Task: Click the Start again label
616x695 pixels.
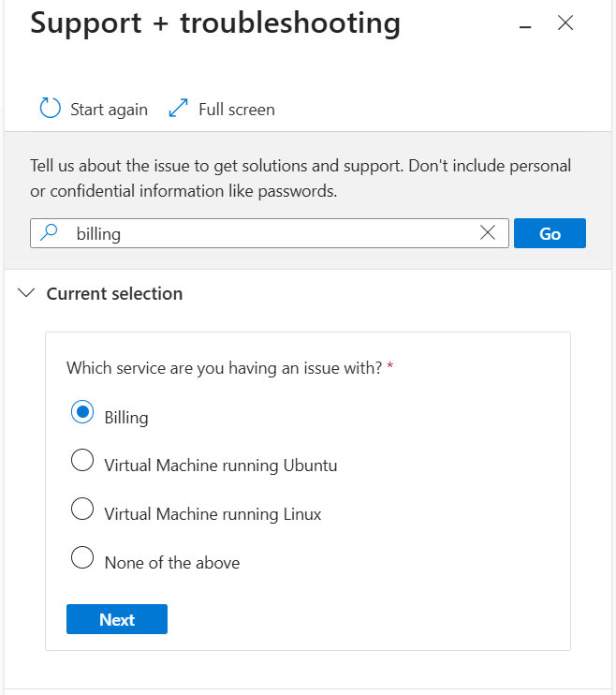Action: click(109, 110)
